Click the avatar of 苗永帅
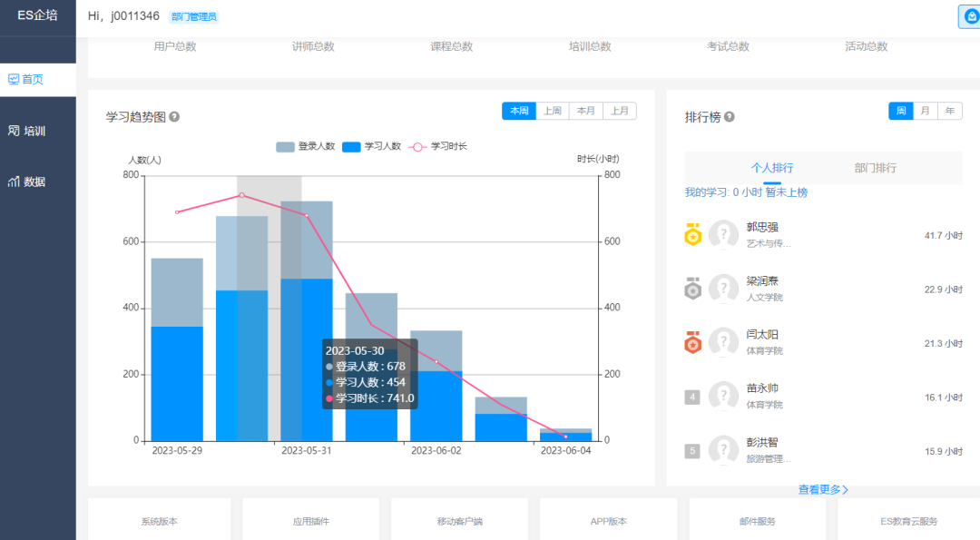This screenshot has width=980, height=540. click(x=723, y=397)
